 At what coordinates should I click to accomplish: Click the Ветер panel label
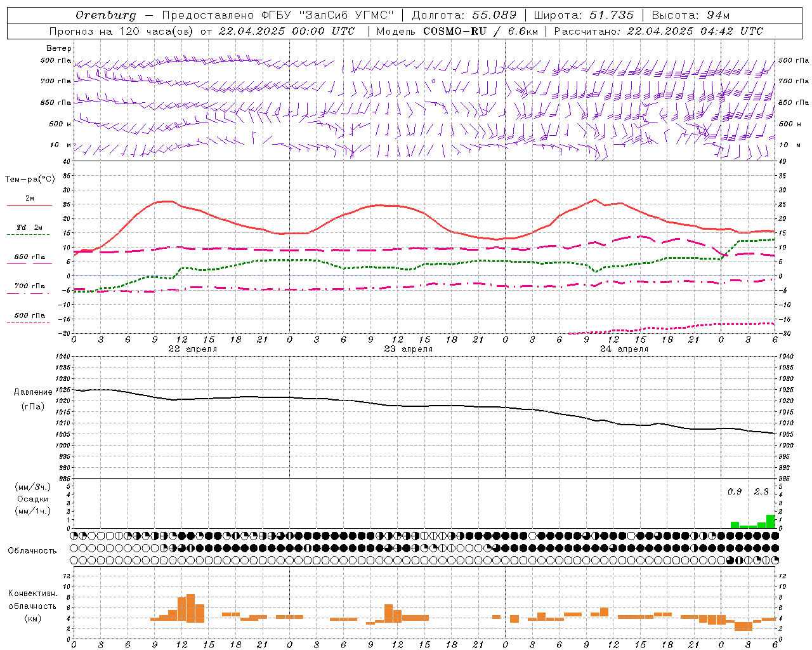point(59,48)
